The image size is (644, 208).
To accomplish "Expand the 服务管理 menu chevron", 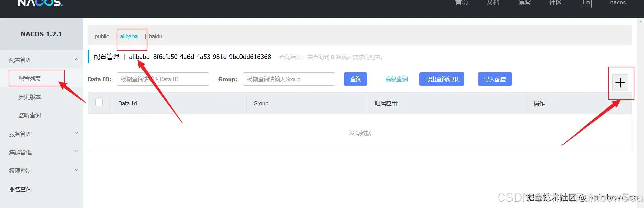I will (76, 133).
